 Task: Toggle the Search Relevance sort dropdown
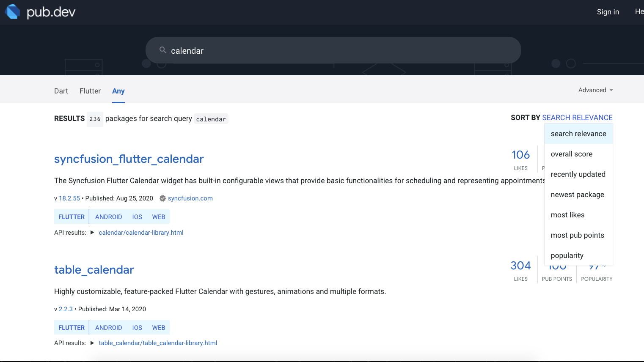click(x=577, y=118)
